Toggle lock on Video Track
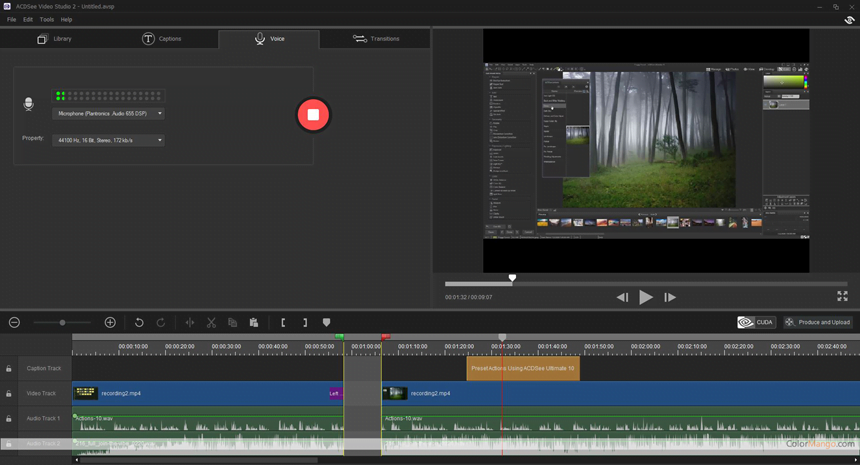860x465 pixels. click(9, 394)
